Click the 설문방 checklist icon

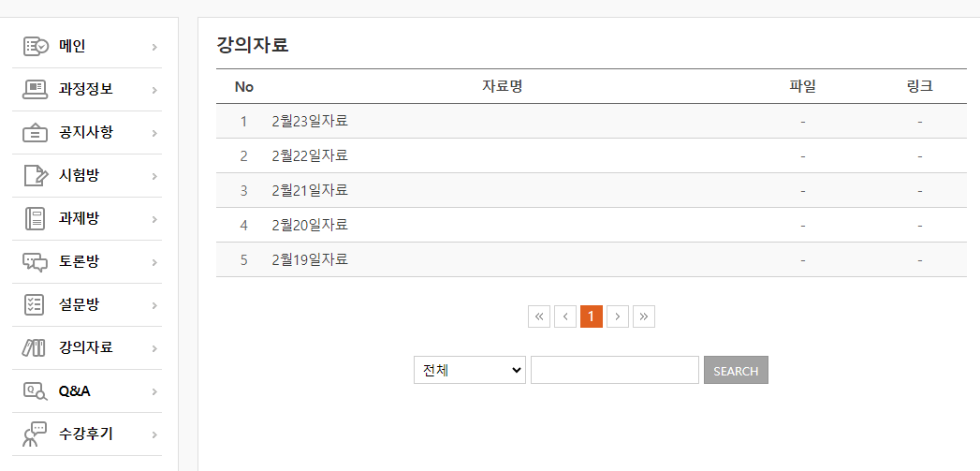36,304
